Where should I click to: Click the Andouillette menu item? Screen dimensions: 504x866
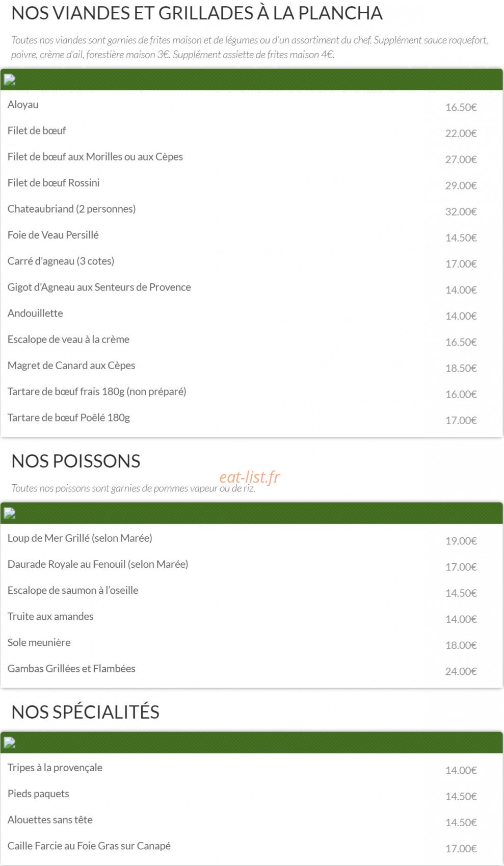coord(35,313)
